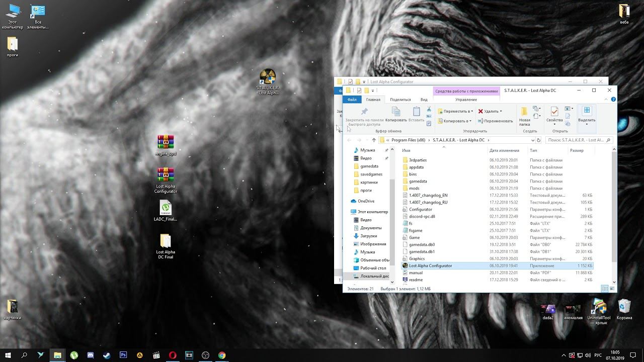Toggle the Properties checkbox in quick access toolbar
This screenshot has height=362, width=644.
point(359,90)
